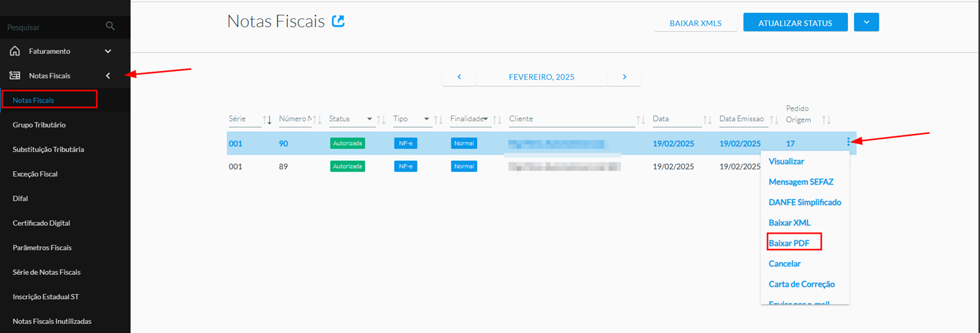980x333 pixels.
Task: Click the search magnifier icon in sidebar
Action: (110, 26)
